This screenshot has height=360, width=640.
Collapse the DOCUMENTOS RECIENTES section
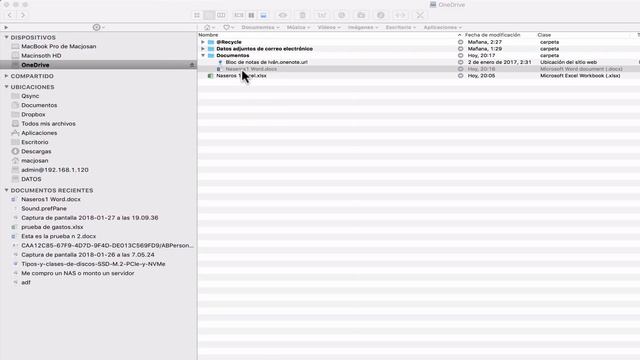coord(7,190)
